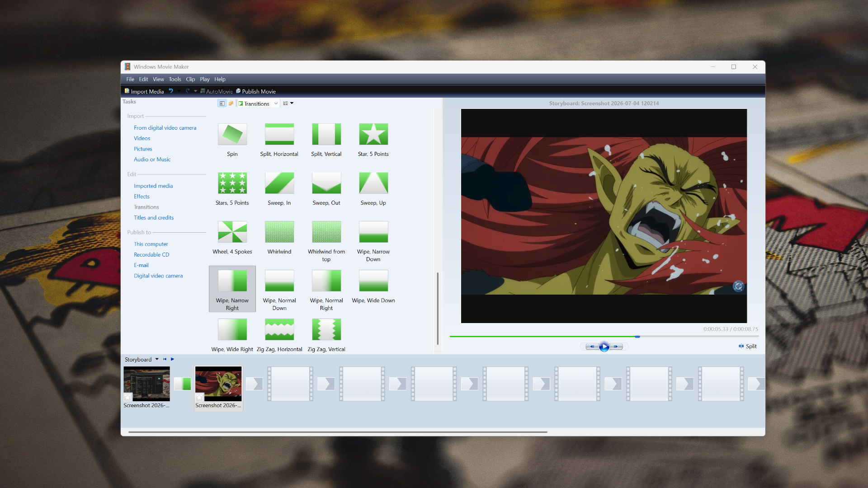Click Rewind Storyboard button
The height and width of the screenshot is (488, 868).
tap(165, 359)
